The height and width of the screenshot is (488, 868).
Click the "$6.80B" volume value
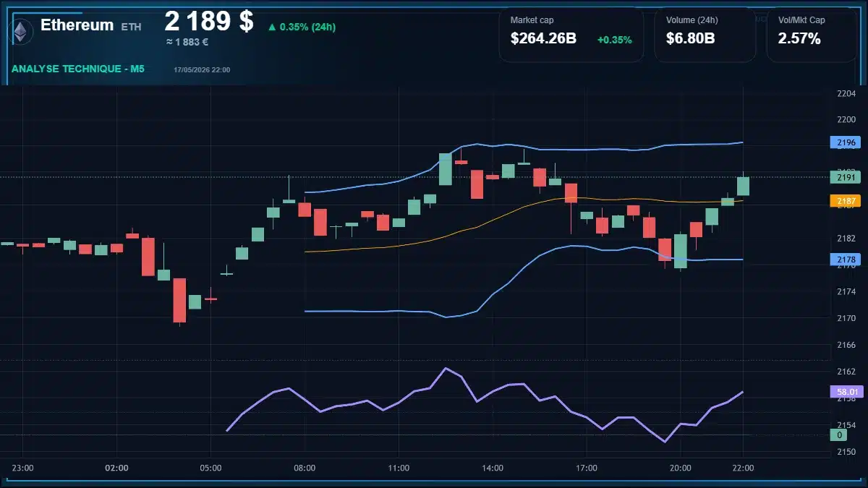pyautogui.click(x=691, y=39)
